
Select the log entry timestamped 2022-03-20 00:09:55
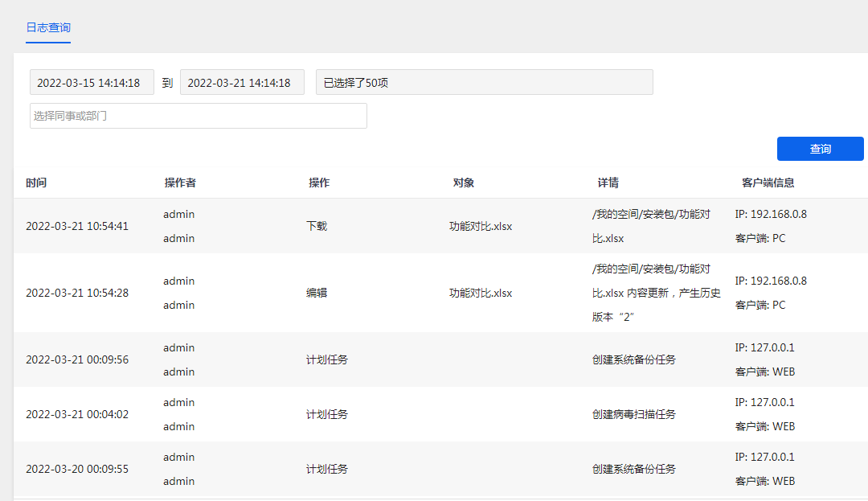click(77, 469)
